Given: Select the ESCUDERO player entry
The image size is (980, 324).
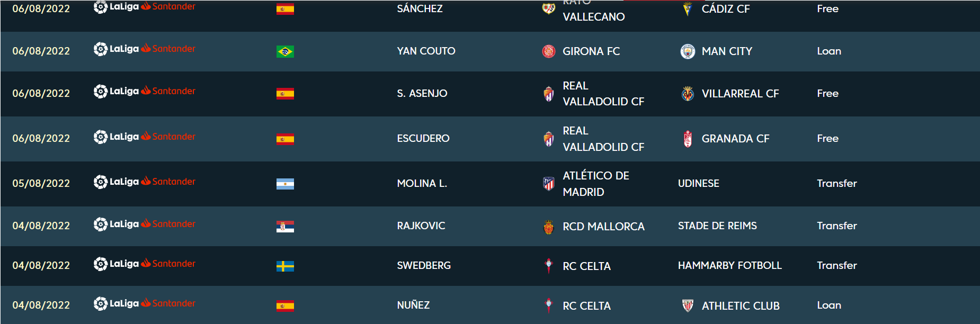Looking at the screenshot, I should 423,138.
